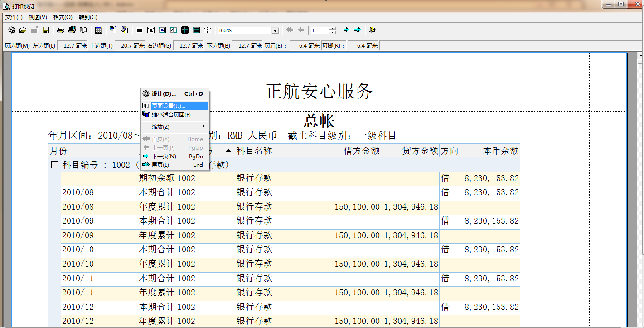Screen dimensions: 644x328
Task: Click the report title 正航安心服务
Action: 319,92
